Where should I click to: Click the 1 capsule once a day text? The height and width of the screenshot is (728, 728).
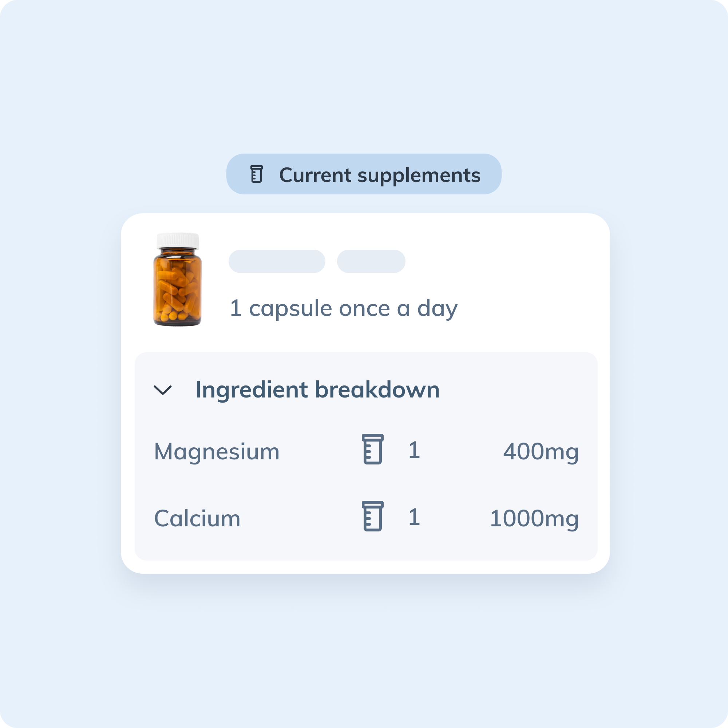point(344,309)
